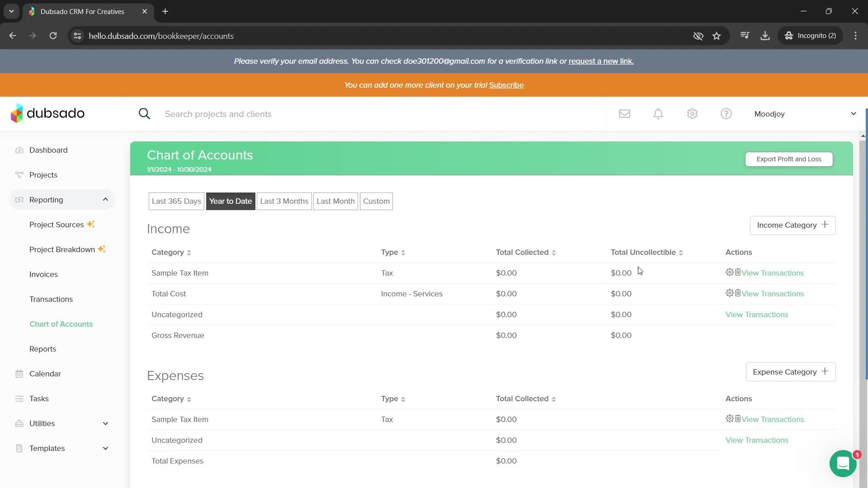Open the chat support bubble
Screen dimensions: 868x488
click(843, 464)
